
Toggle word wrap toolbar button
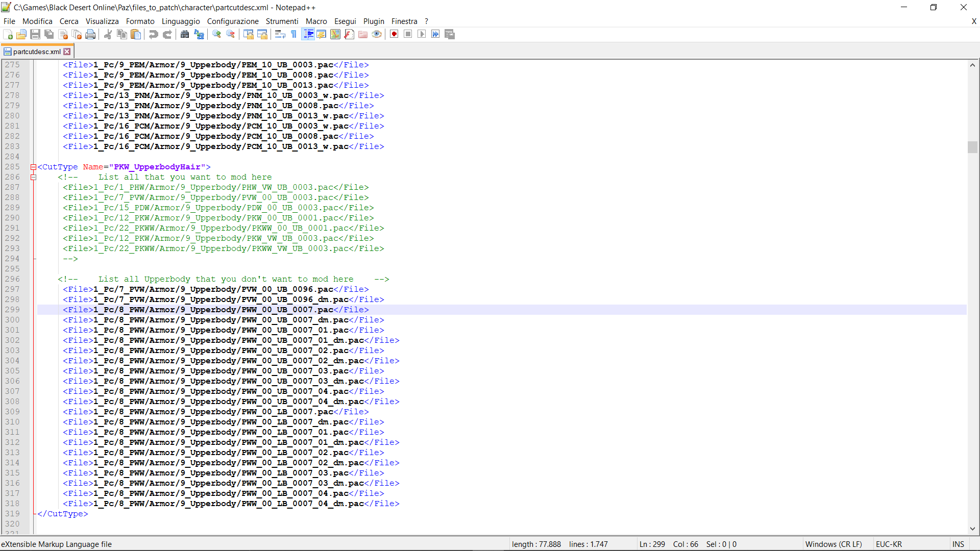pyautogui.click(x=280, y=34)
